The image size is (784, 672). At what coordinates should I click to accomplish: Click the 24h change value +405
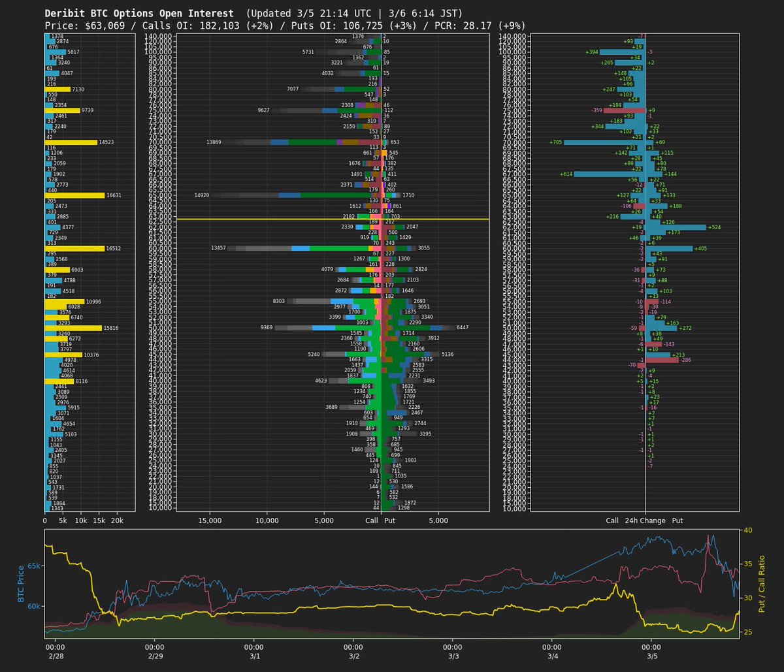[700, 248]
